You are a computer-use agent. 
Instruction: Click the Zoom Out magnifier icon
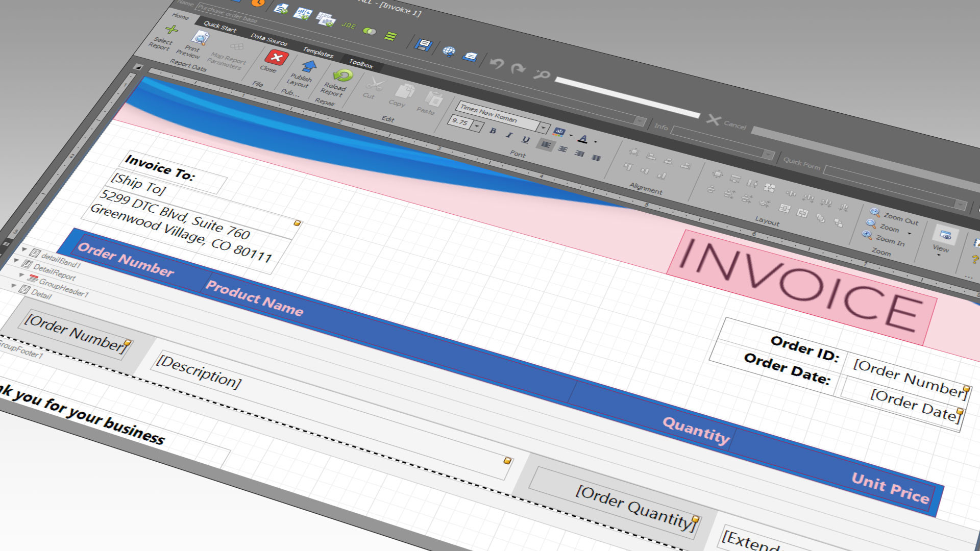click(x=874, y=212)
